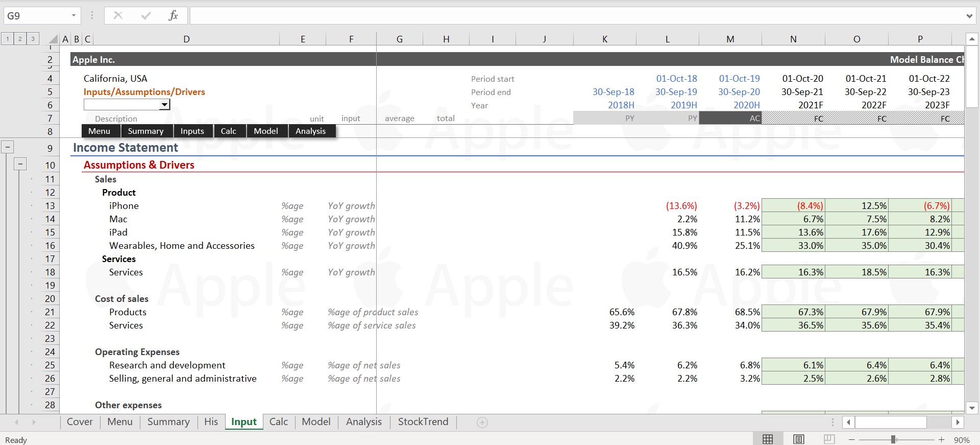Cancel the formula bar entry
980x445 pixels.
click(118, 15)
